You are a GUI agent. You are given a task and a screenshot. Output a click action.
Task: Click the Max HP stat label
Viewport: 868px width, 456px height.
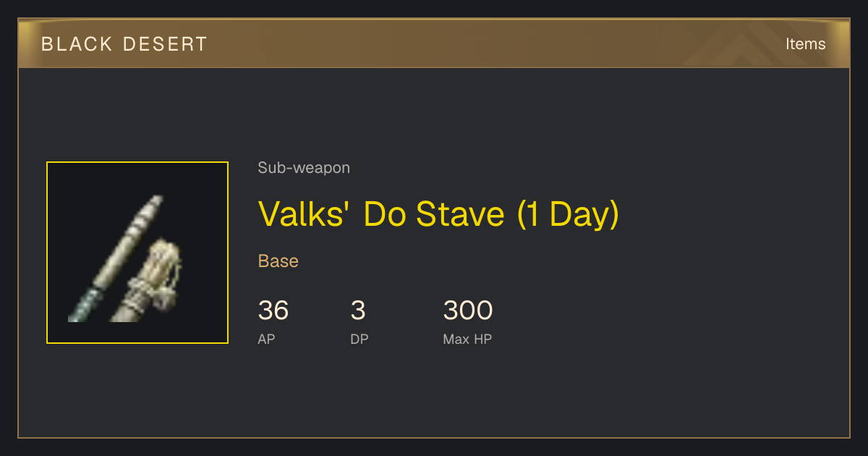(x=467, y=339)
